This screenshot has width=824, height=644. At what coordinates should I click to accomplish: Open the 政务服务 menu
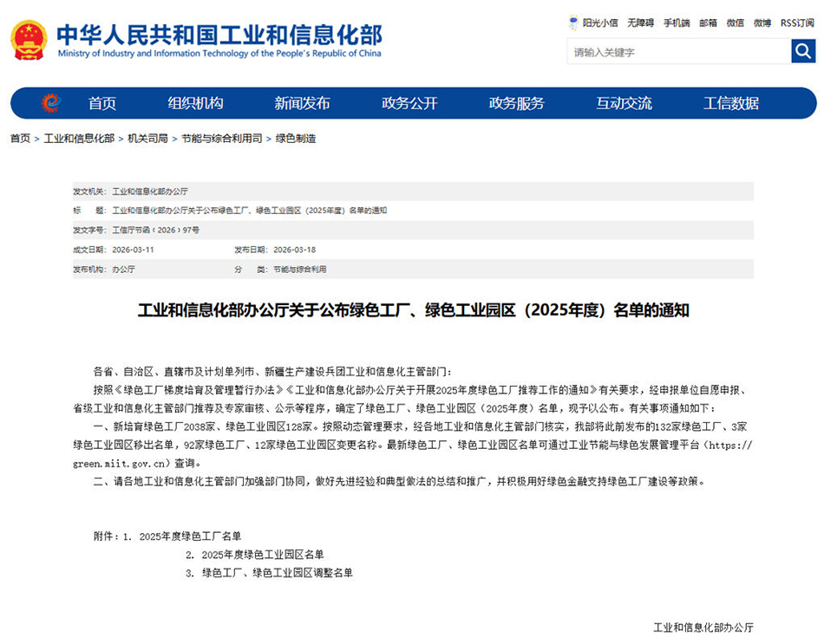(516, 103)
